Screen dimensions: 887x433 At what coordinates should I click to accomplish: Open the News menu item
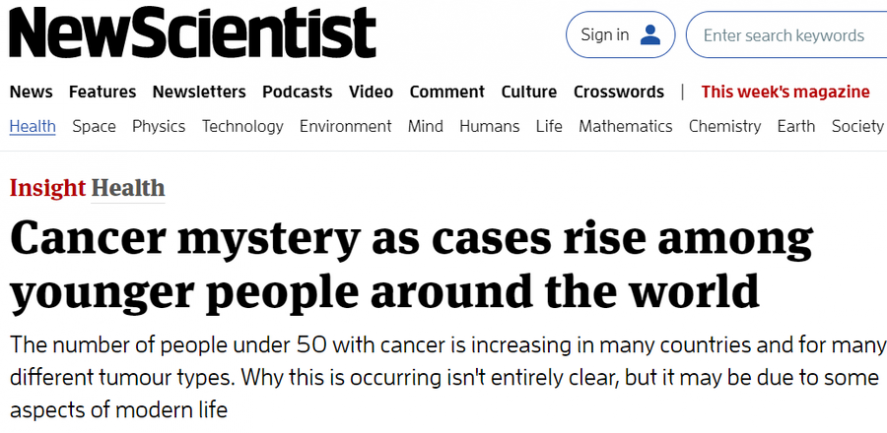pos(31,92)
